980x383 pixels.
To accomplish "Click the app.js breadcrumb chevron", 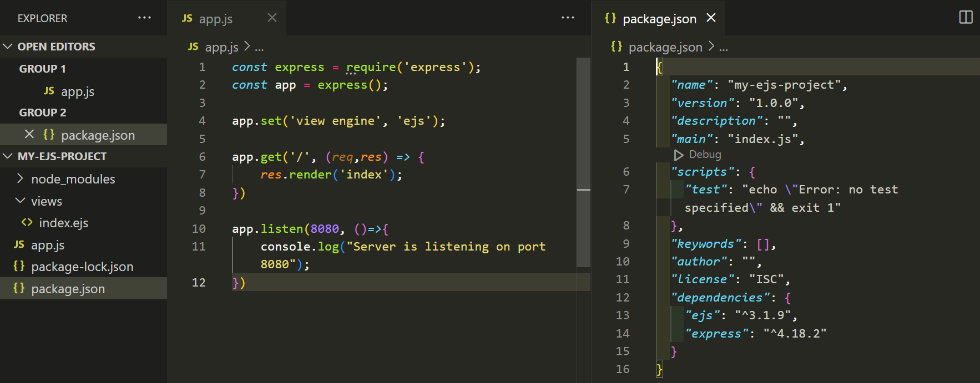I will click(x=247, y=47).
